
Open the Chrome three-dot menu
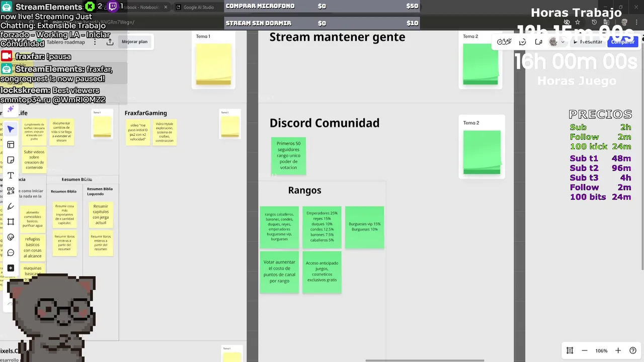click(x=637, y=22)
